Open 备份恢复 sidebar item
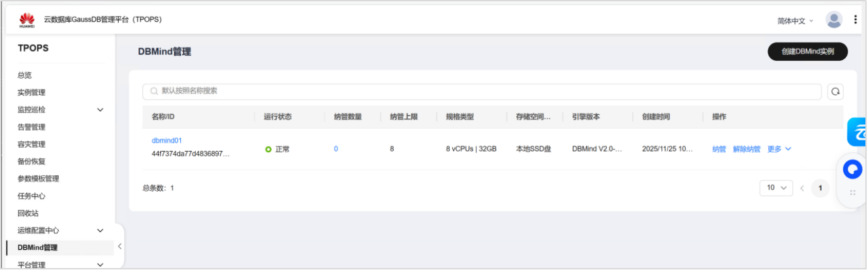Viewport: 868px width, 270px height. point(31,161)
